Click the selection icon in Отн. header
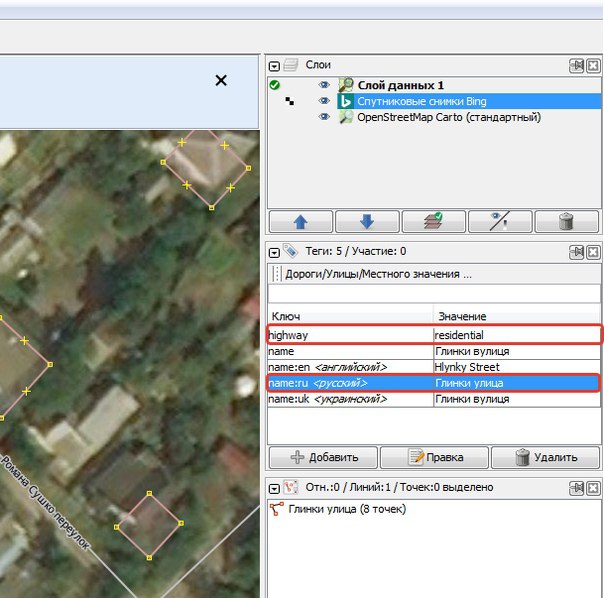The height and width of the screenshot is (598, 604). pyautogui.click(x=291, y=487)
